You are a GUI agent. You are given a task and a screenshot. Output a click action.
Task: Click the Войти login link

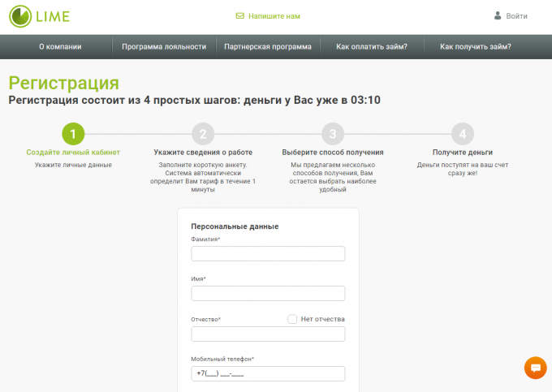point(516,16)
